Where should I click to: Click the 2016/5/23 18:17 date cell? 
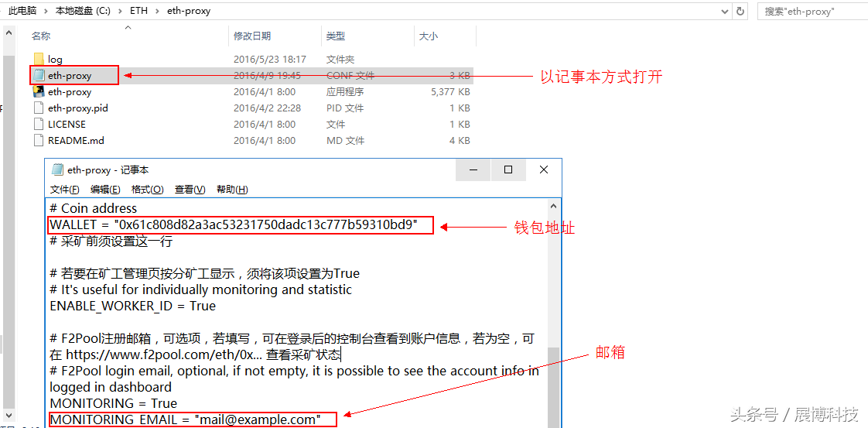(269, 60)
